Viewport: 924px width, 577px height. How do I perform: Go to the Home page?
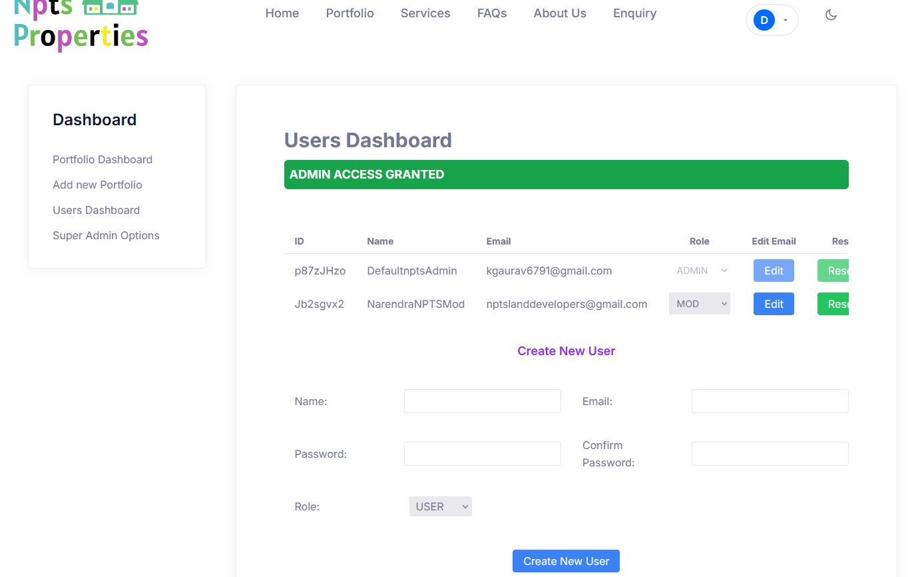(x=282, y=13)
